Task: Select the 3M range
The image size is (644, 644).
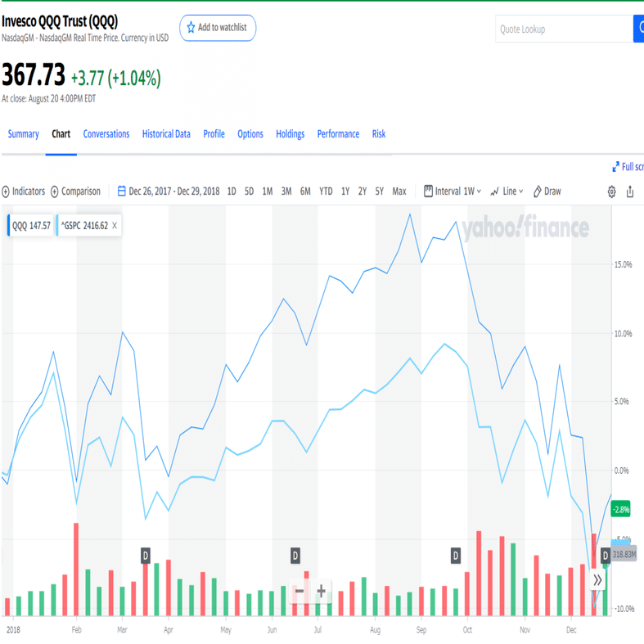Action: pyautogui.click(x=286, y=191)
